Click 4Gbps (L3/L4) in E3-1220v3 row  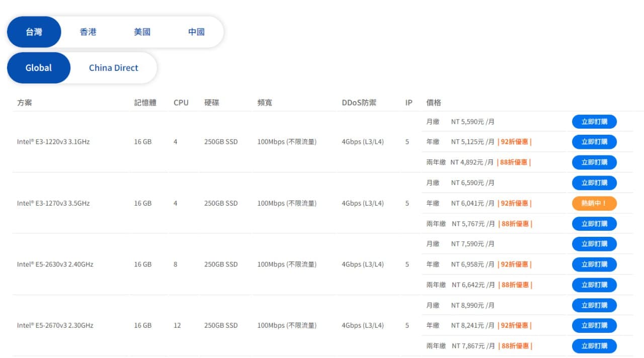(x=363, y=142)
